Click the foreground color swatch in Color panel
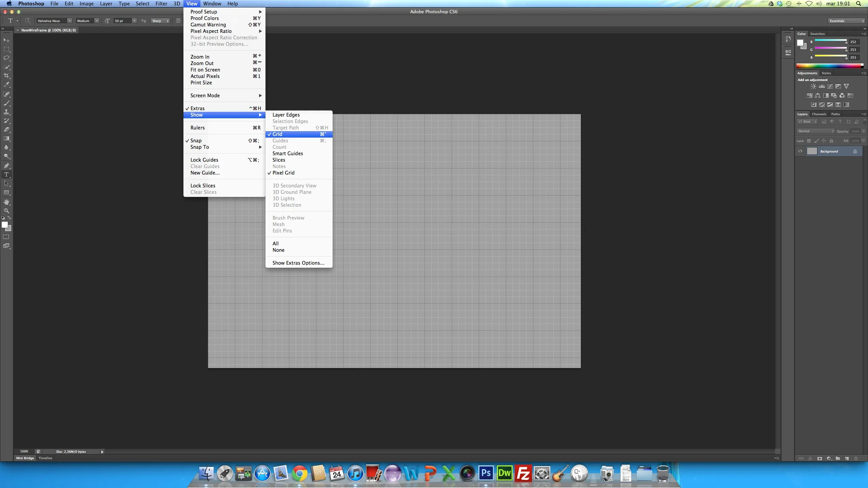Screen dimensions: 868x488 tap(800, 43)
